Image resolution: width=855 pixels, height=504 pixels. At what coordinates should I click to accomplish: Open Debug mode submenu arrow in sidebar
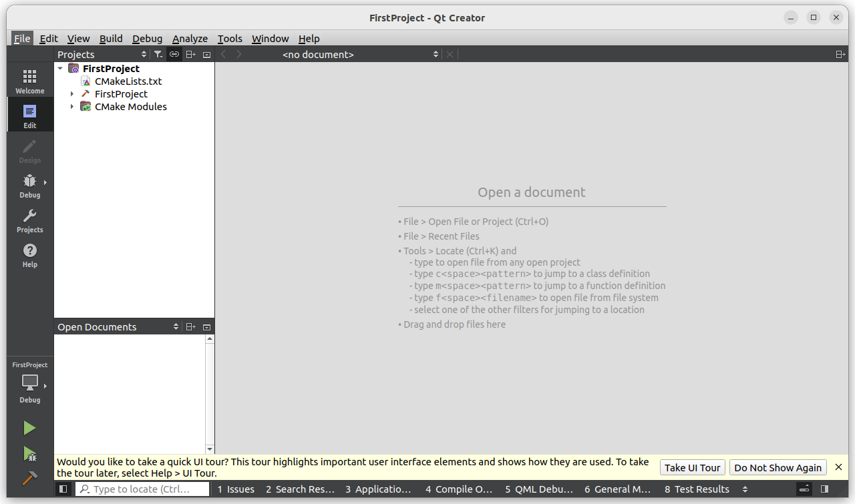tap(45, 182)
